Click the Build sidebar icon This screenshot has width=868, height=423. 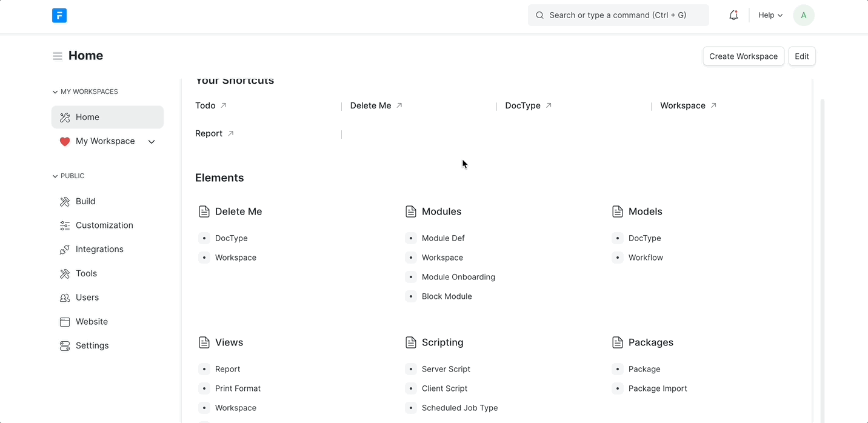click(x=65, y=202)
